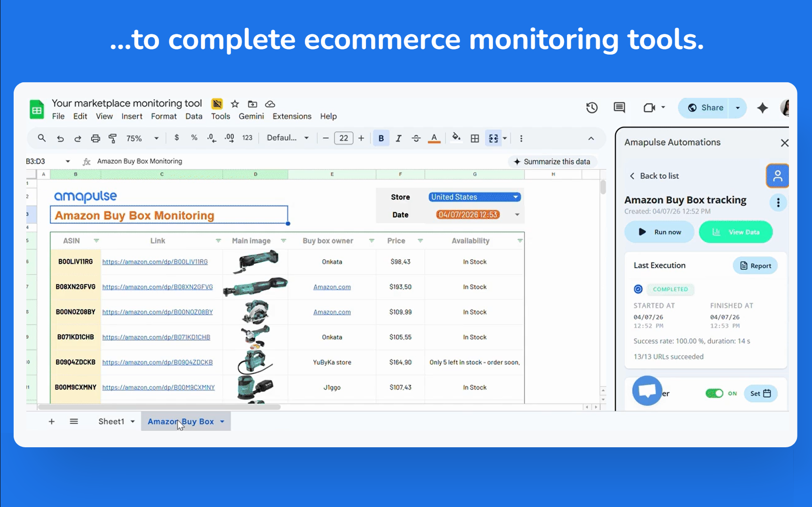Open the zoom level dropdown
Viewport: 812px width, 507px height.
point(142,138)
